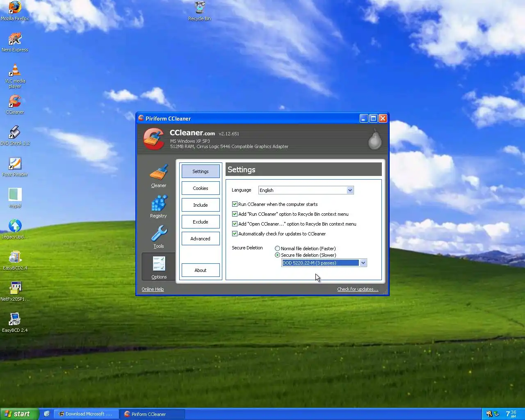
Task: Expand the DOD 5220.22-M passes dropdown
Action: 363,263
